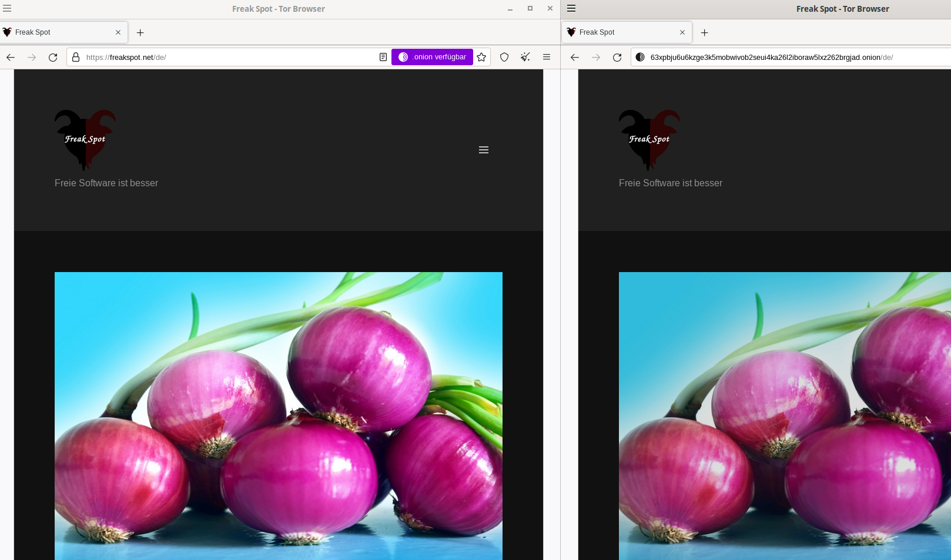Viewport: 951px width, 560px height.
Task: Click the right window title 'Freak Spot - Tor Browser'
Action: coord(843,9)
